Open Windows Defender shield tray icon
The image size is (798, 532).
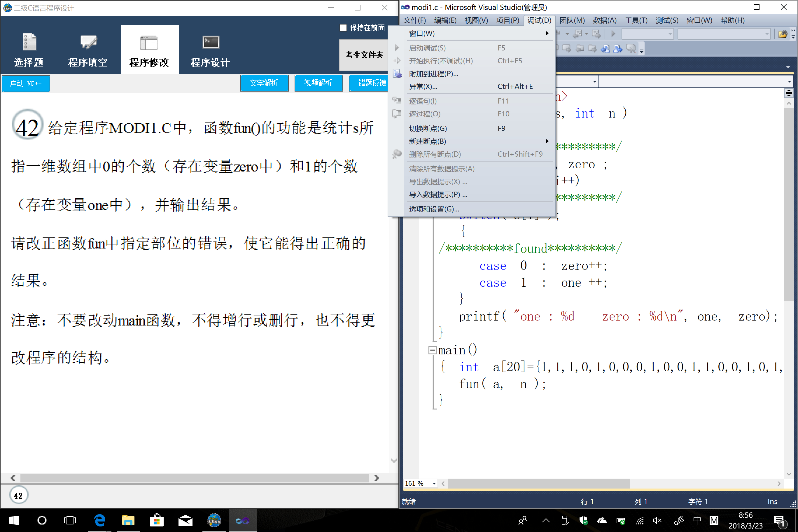tap(584, 520)
